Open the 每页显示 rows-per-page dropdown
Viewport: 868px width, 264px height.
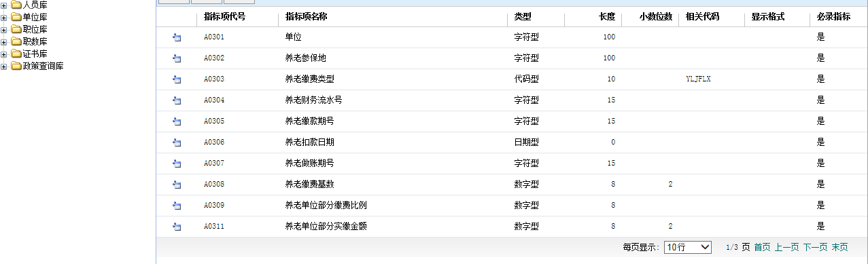tap(688, 247)
